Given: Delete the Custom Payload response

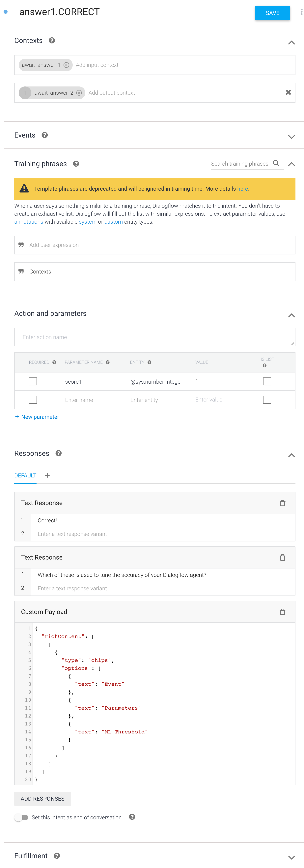Looking at the screenshot, I should pos(282,612).
